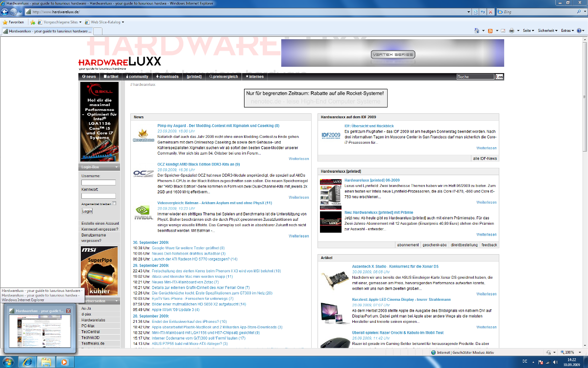The image size is (588, 368).
Task: Open the address bar history dropdown arrow
Action: [x=468, y=11]
